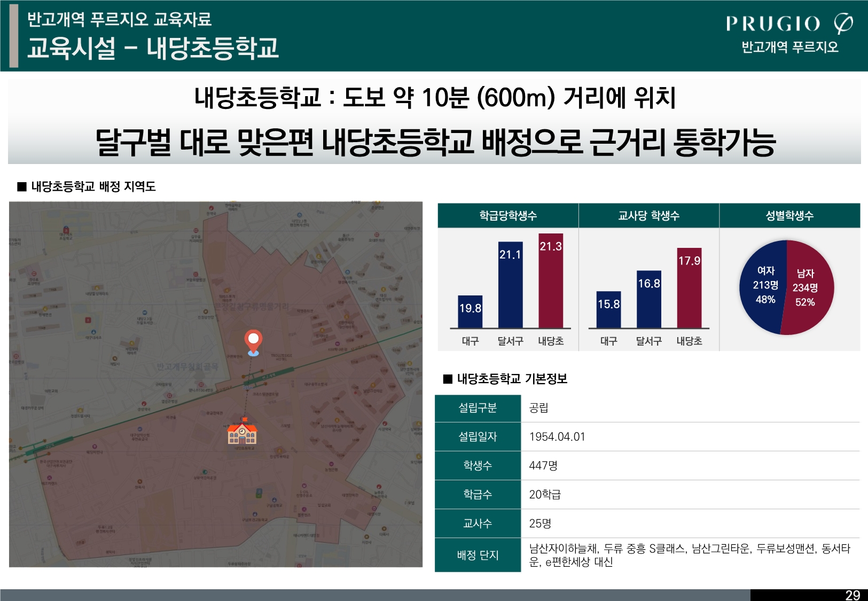Viewport: 868px width, 601px height.
Task: Click the 17.9 bar for 내당초
Action: point(689,288)
